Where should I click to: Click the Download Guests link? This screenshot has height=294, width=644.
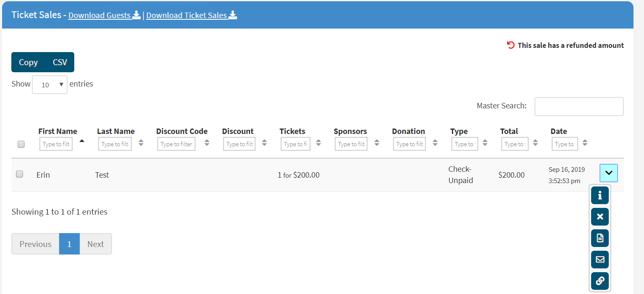click(x=104, y=16)
